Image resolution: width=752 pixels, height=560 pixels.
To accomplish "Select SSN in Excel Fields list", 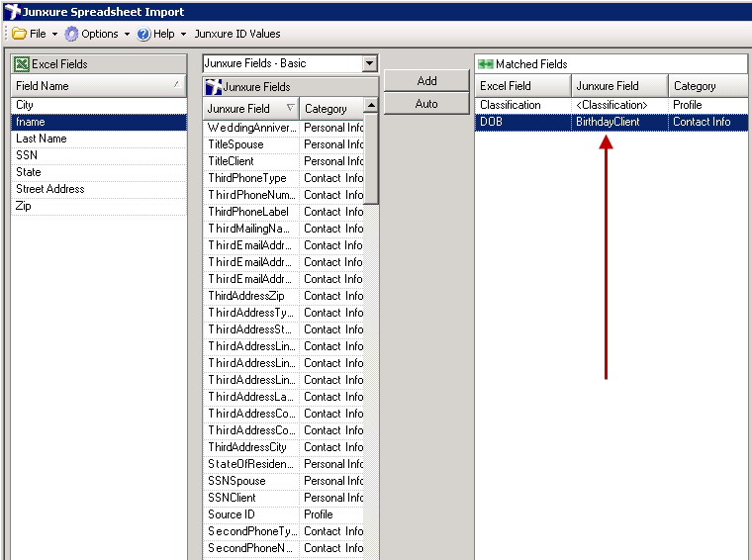I will (x=99, y=155).
